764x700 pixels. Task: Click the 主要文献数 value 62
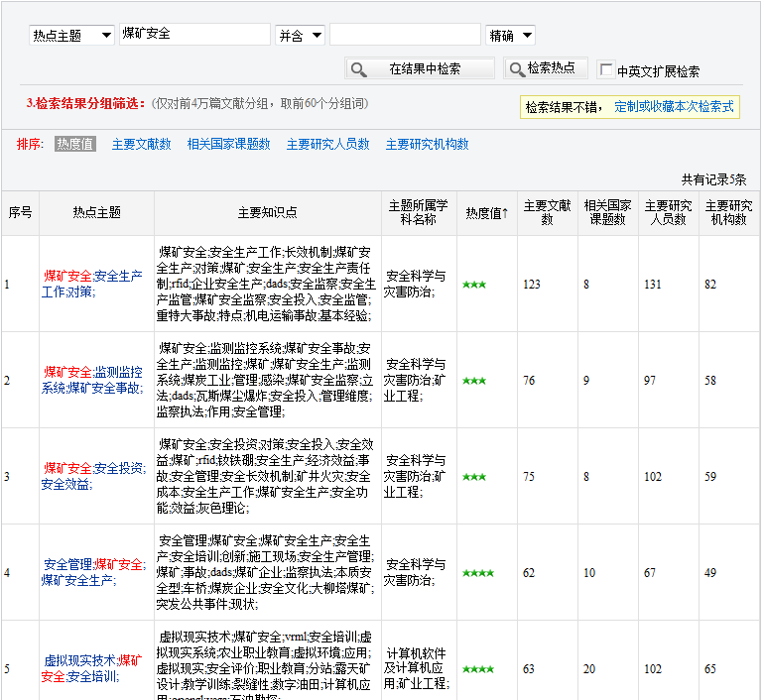[x=529, y=572]
